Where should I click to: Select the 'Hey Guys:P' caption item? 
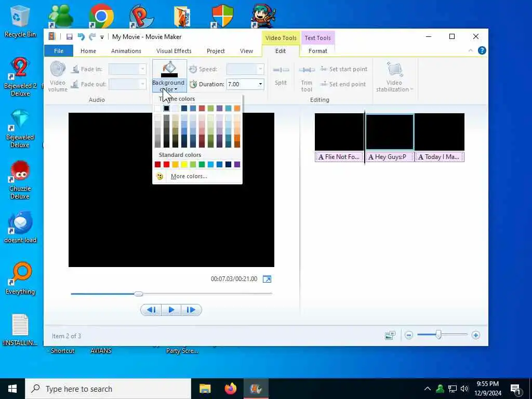(390, 157)
